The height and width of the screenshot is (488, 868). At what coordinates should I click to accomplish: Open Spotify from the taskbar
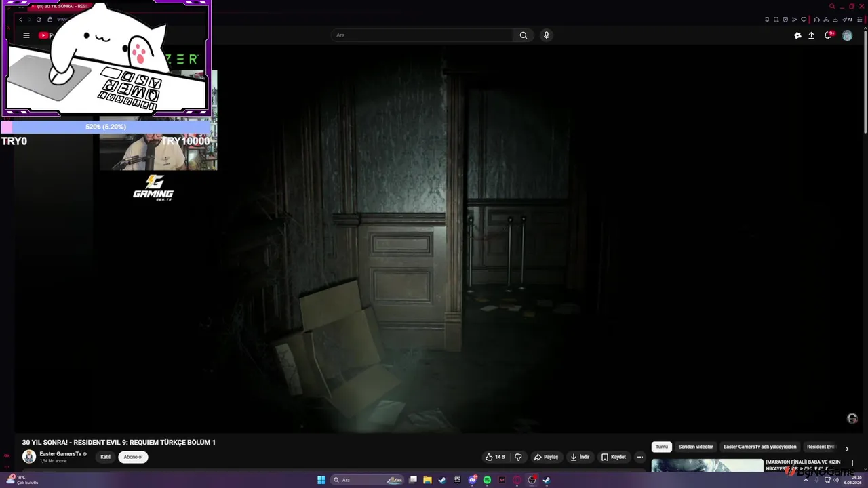(487, 480)
